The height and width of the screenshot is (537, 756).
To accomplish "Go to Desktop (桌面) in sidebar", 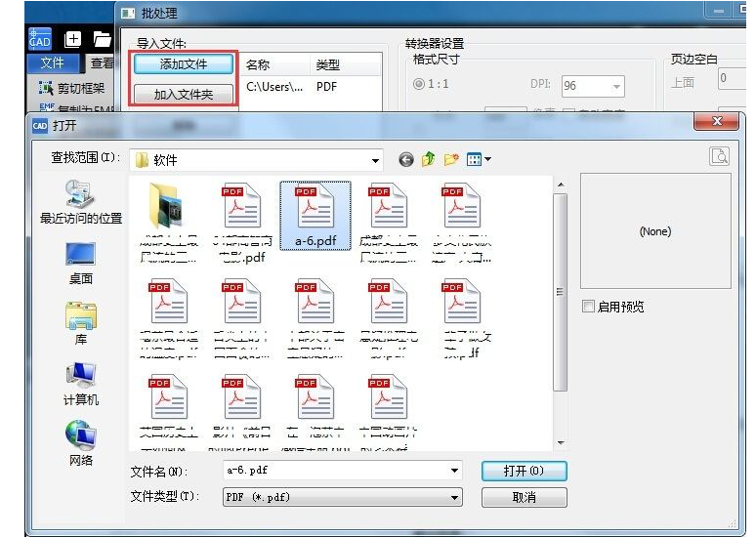I will tap(80, 264).
